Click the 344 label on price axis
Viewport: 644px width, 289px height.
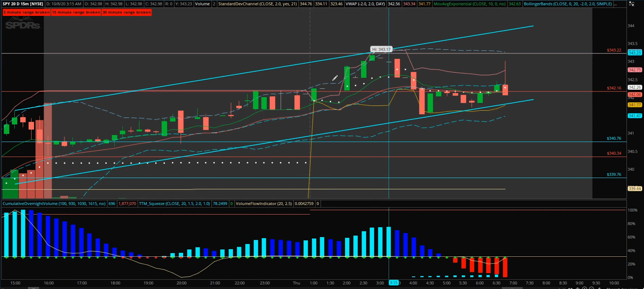pos(631,26)
